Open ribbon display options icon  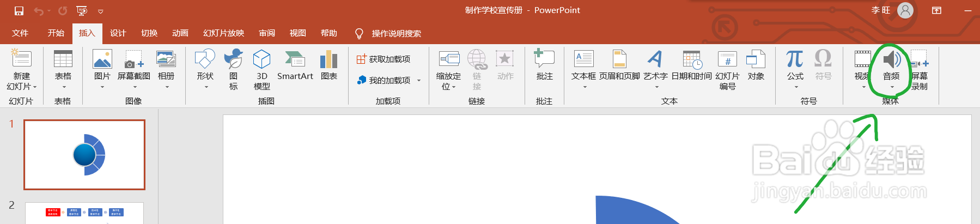936,10
